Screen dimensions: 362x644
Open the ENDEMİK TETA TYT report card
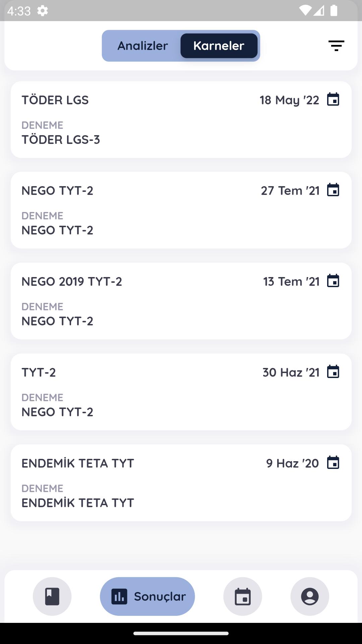181,483
